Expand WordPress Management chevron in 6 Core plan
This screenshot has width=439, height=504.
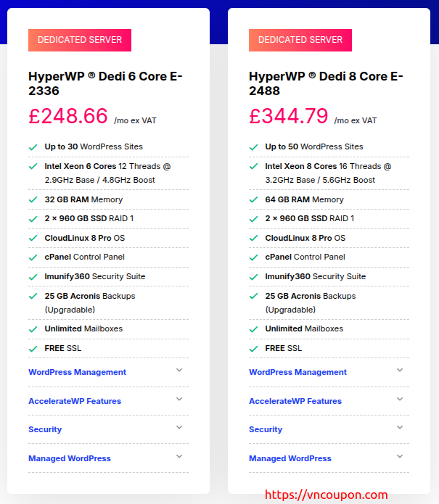click(x=179, y=370)
